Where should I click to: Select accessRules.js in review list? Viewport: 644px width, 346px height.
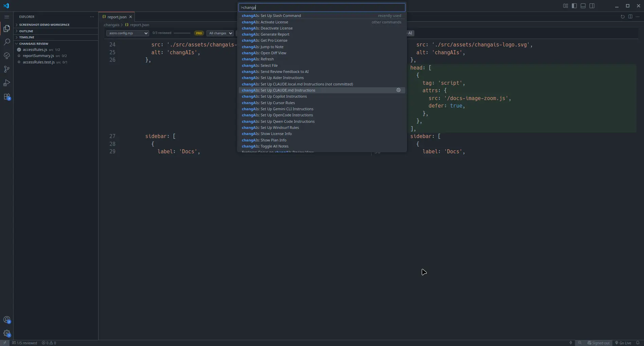(x=56, y=50)
